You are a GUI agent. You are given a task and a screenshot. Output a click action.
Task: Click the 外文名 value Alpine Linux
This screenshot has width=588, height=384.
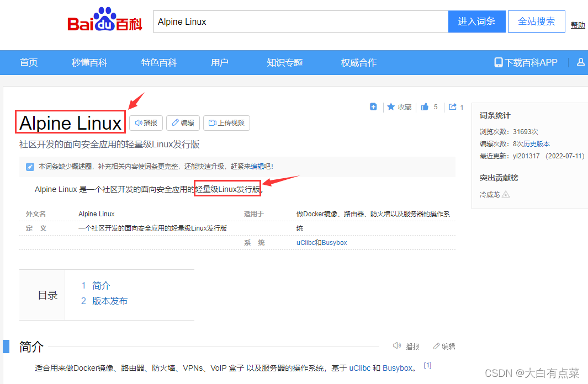tap(97, 214)
